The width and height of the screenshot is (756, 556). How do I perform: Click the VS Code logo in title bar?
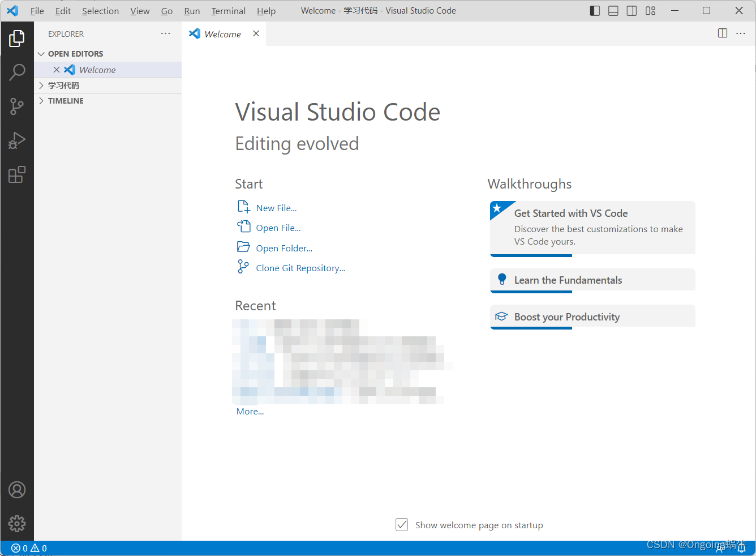tap(12, 11)
